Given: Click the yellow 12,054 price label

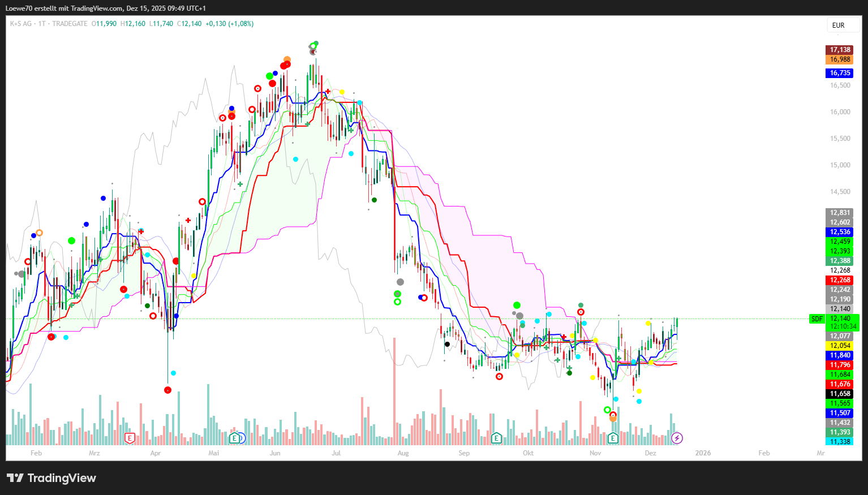Looking at the screenshot, I should [840, 346].
